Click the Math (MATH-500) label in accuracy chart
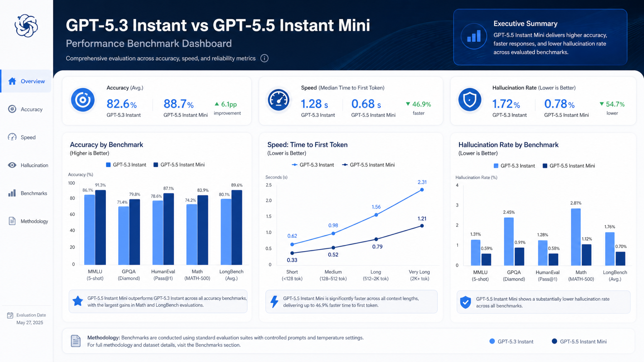Image resolution: width=644 pixels, height=362 pixels. click(197, 275)
